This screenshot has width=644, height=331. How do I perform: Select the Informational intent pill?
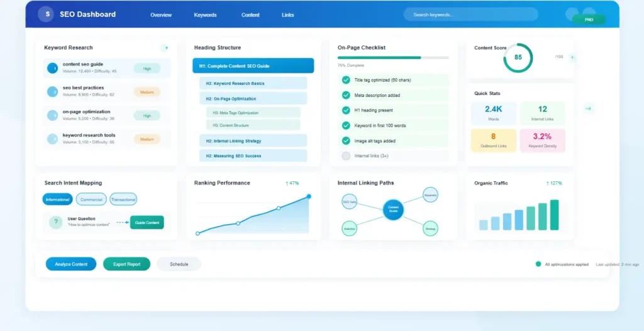tap(57, 199)
